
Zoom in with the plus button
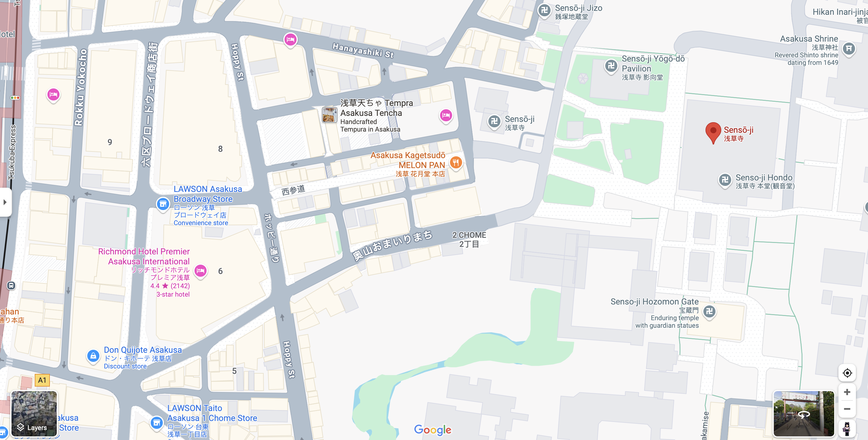(847, 392)
